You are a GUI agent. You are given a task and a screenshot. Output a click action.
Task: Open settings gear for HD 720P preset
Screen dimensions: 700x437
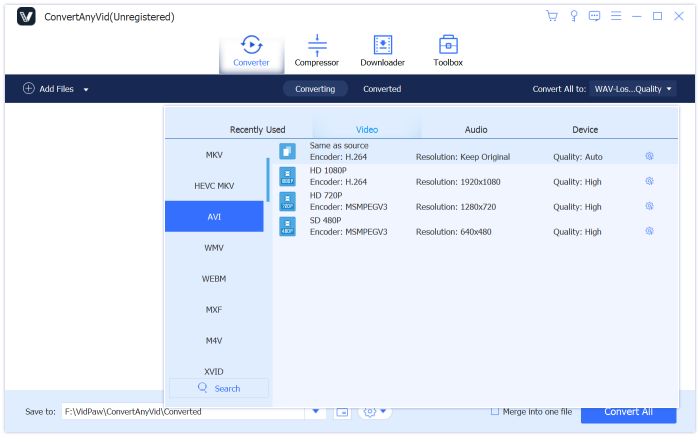tap(649, 206)
